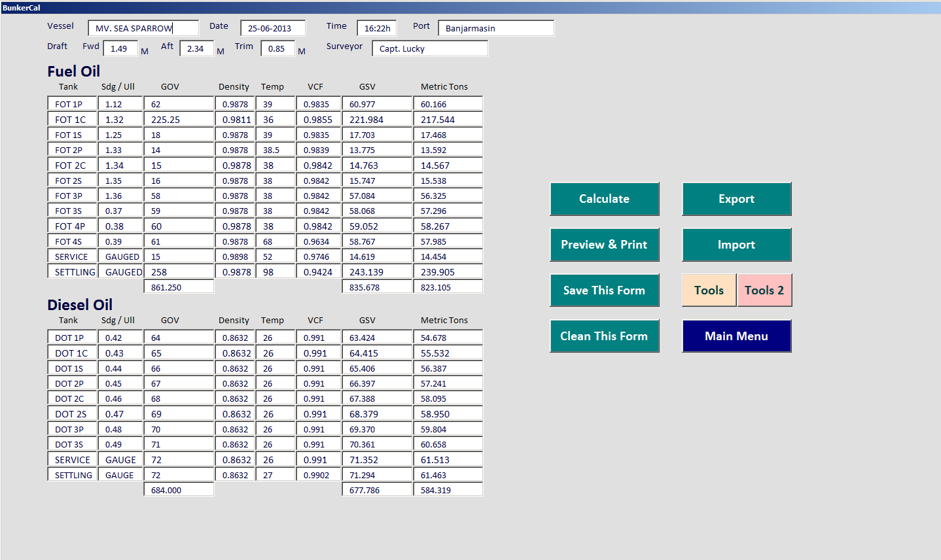
Task: Open the Tools button
Action: click(709, 290)
